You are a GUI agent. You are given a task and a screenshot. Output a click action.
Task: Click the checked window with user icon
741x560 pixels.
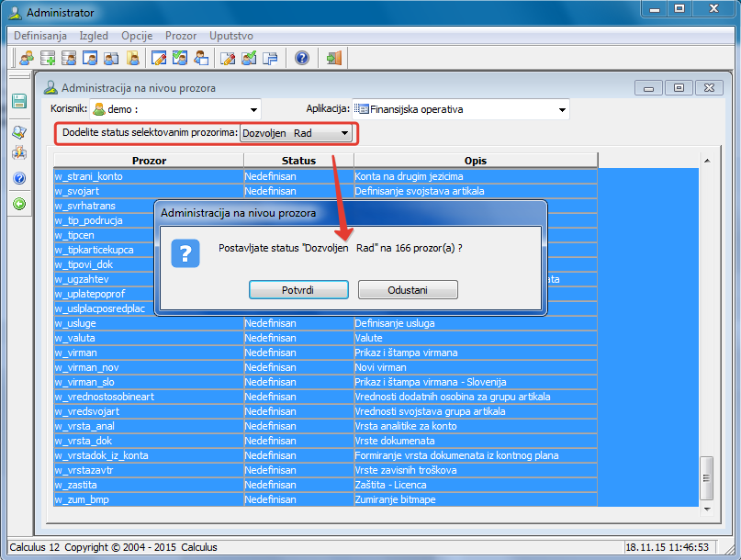(x=180, y=58)
